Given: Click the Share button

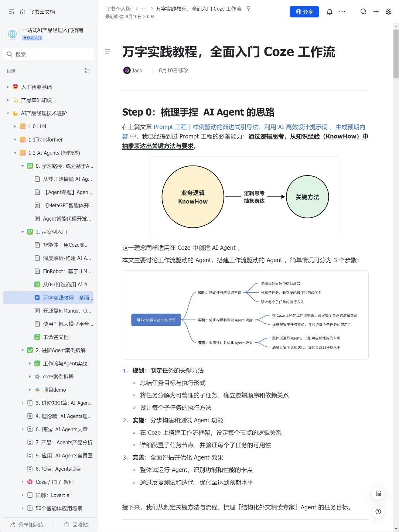Looking at the screenshot, I should point(304,12).
